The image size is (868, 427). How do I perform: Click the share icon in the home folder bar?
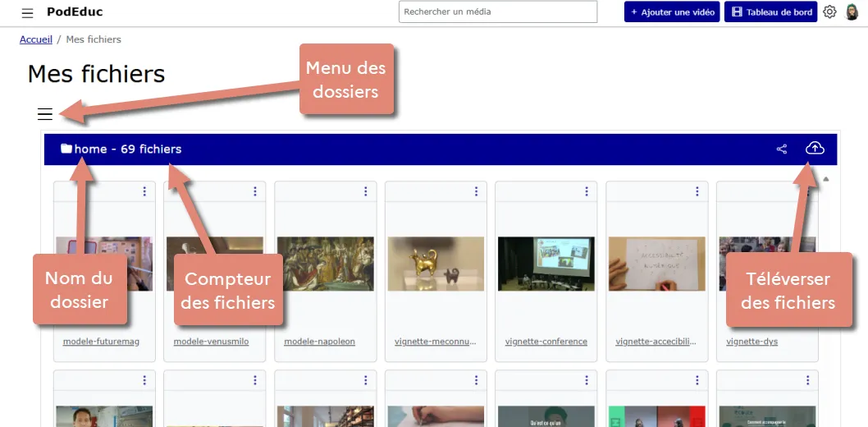782,149
